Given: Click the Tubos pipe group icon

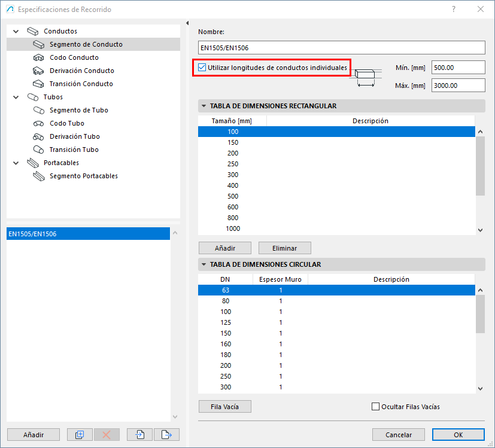Looking at the screenshot, I should tap(32, 97).
